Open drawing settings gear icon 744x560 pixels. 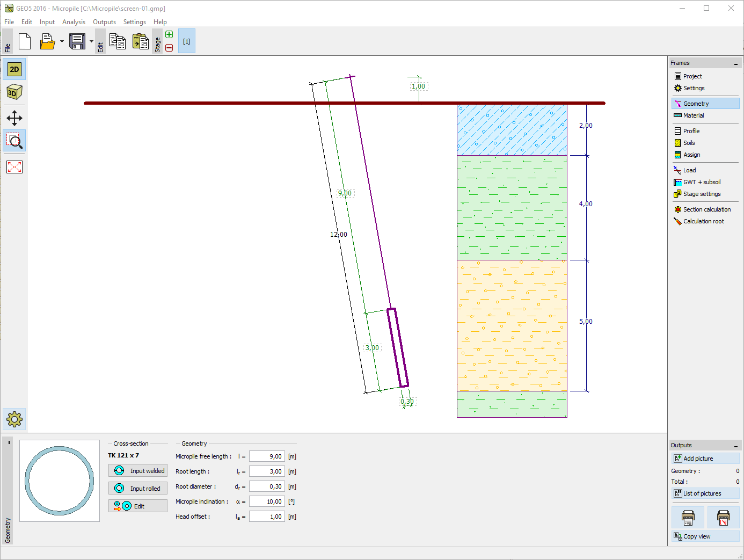(x=14, y=419)
